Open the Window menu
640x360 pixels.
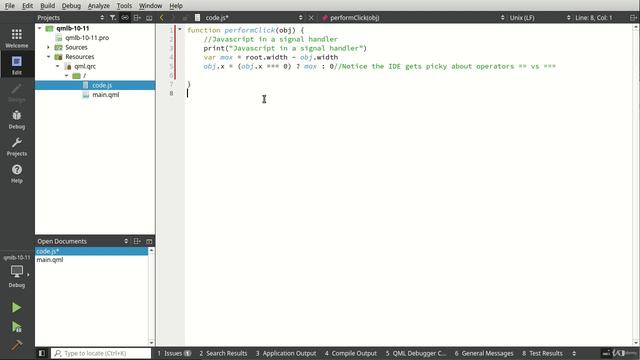point(150,6)
